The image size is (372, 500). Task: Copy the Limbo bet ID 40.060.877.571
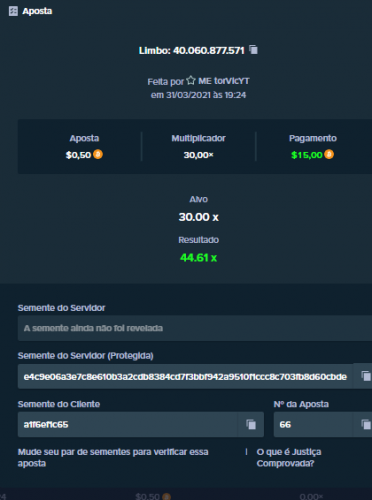click(253, 50)
